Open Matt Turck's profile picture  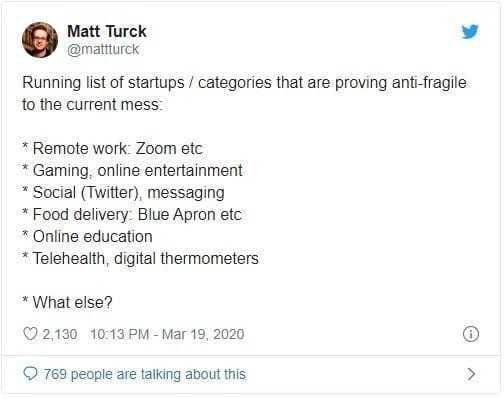click(x=40, y=40)
